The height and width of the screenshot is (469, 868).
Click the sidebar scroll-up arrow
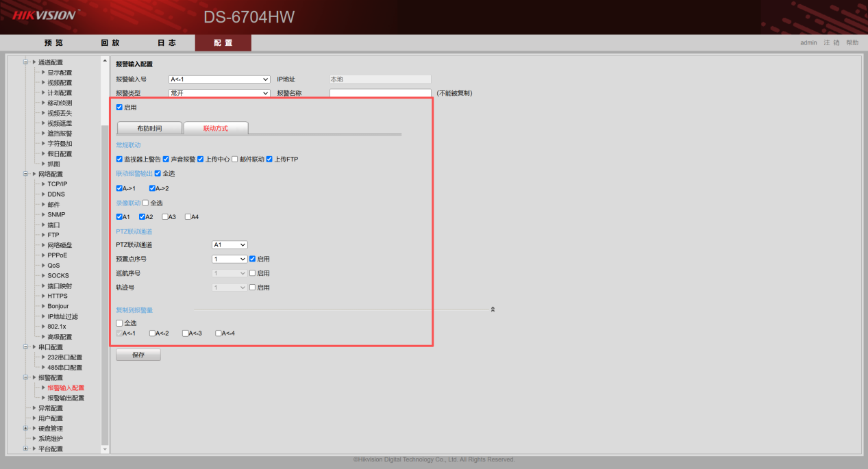(x=105, y=61)
